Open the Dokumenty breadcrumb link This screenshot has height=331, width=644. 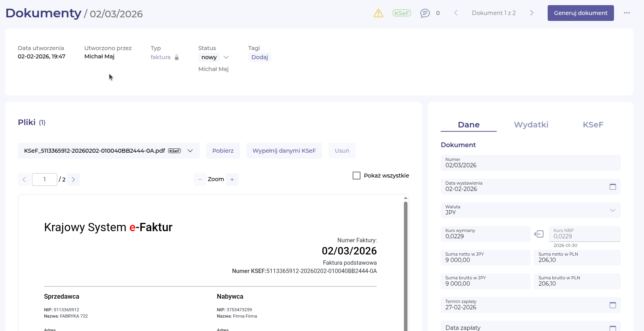tap(43, 13)
